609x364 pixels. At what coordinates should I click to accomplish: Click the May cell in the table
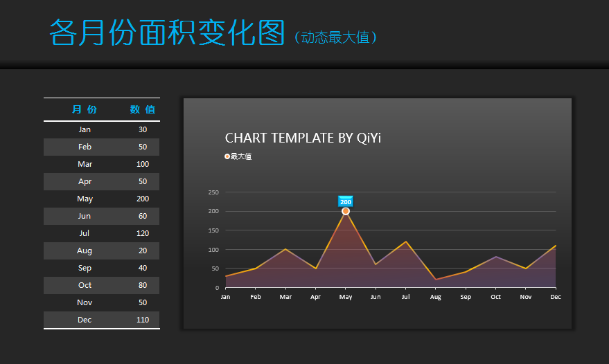[x=85, y=199]
